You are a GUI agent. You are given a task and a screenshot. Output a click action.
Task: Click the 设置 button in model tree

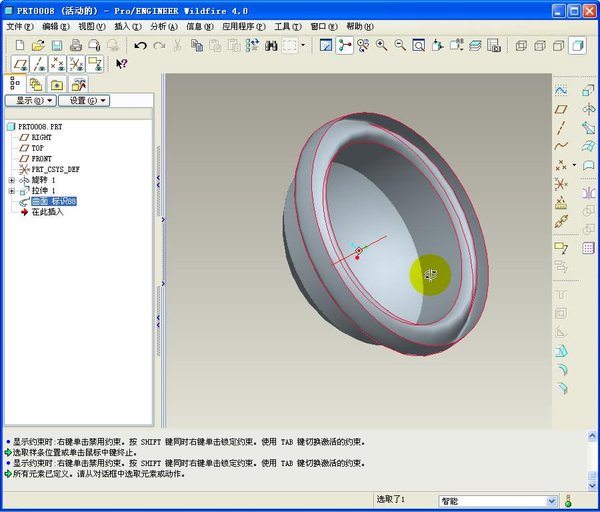tap(84, 101)
